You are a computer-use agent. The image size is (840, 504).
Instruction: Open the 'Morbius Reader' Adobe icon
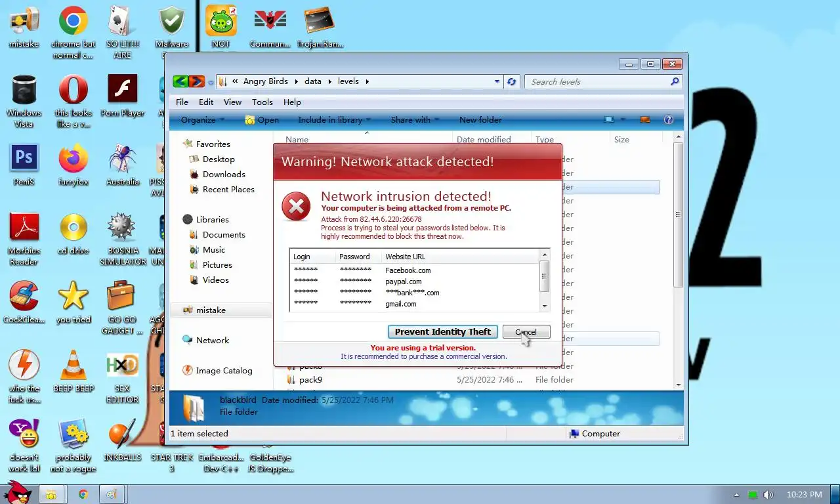[x=24, y=227]
